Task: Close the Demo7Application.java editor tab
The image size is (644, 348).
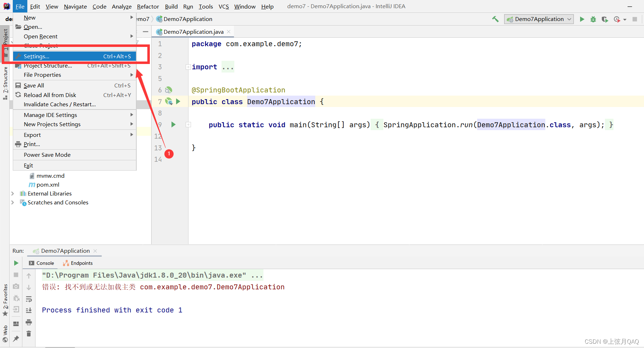Action: (x=229, y=32)
